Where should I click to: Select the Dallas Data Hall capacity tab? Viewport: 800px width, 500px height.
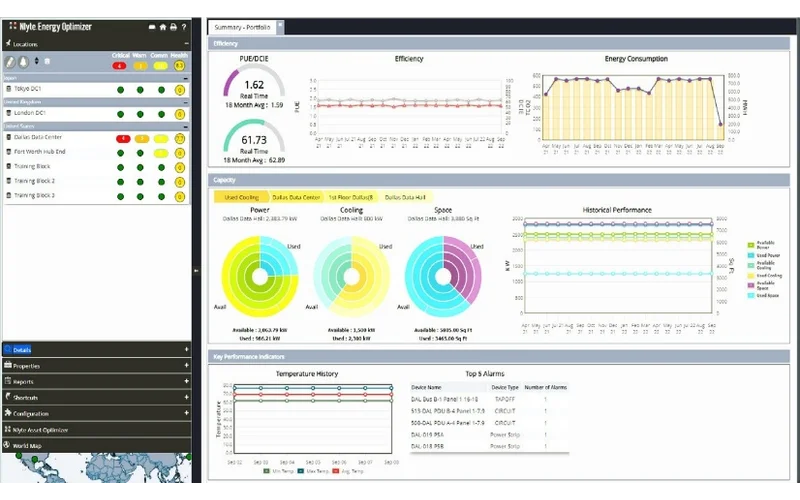tap(405, 197)
